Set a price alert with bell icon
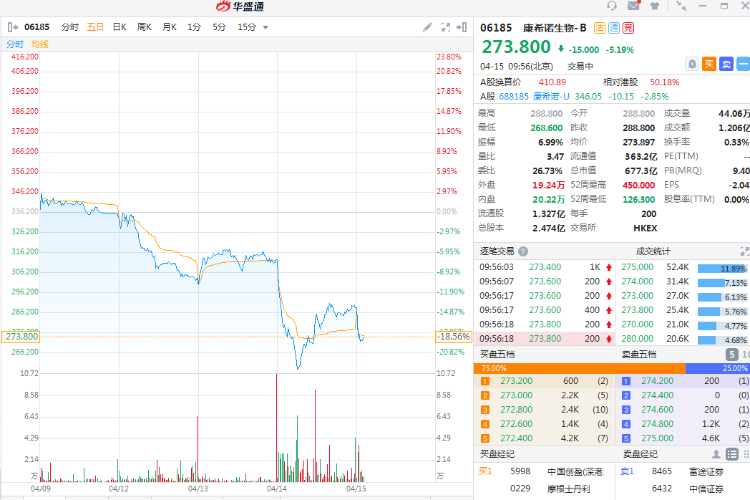 tap(692, 64)
